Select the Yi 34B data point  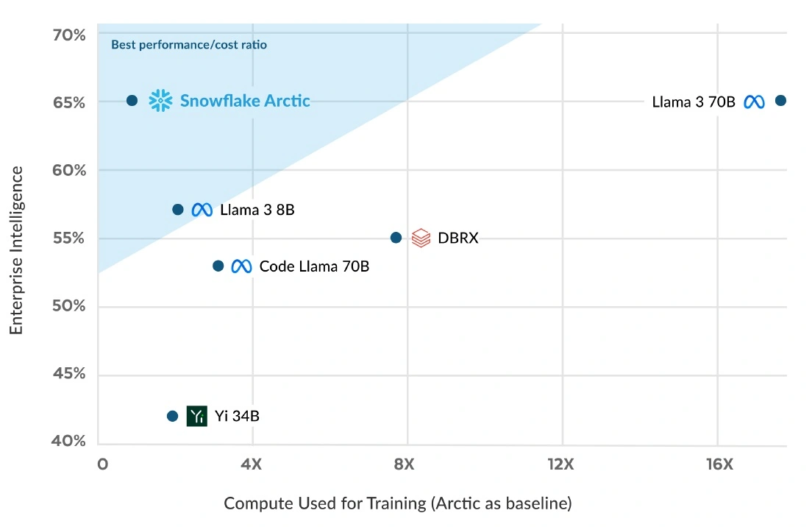click(x=172, y=416)
